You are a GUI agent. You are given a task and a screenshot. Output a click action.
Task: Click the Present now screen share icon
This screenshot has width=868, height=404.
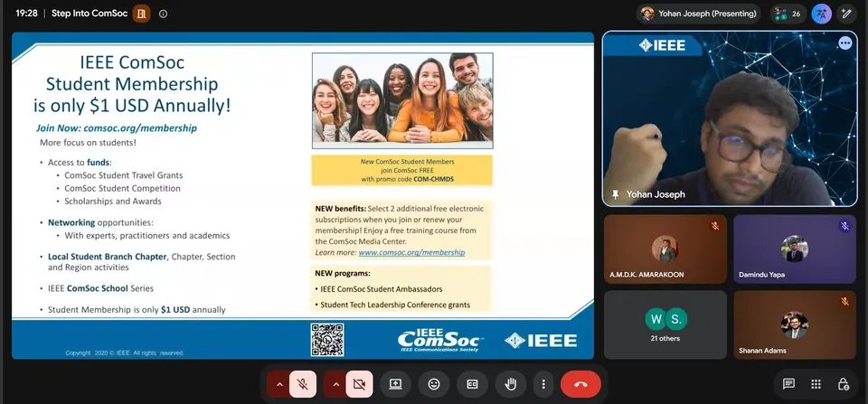[395, 384]
